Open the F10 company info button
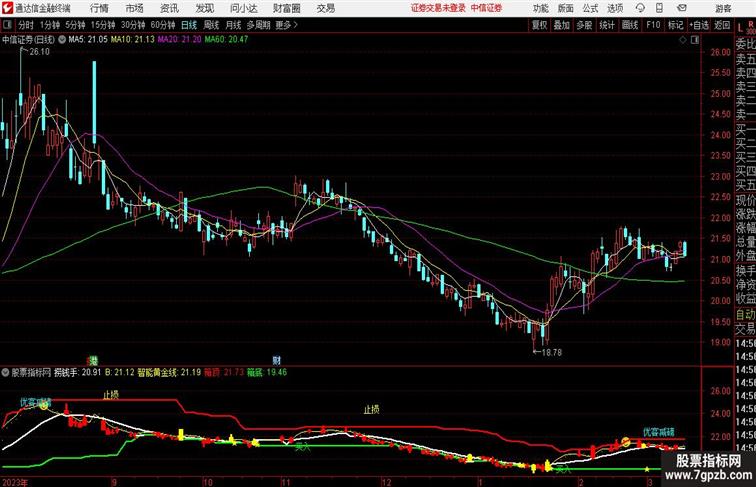The width and height of the screenshot is (756, 487). pos(653,25)
